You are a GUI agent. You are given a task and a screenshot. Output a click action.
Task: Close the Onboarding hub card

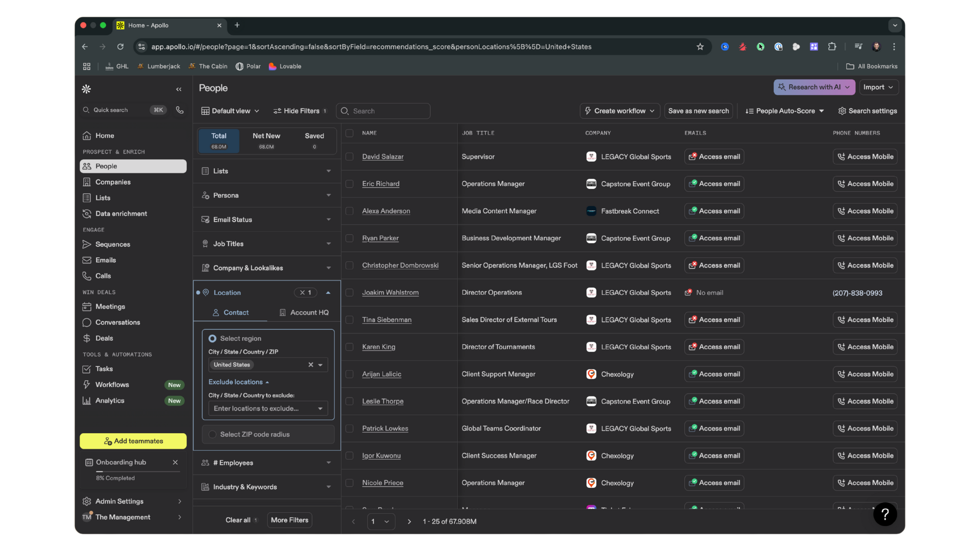tap(175, 462)
